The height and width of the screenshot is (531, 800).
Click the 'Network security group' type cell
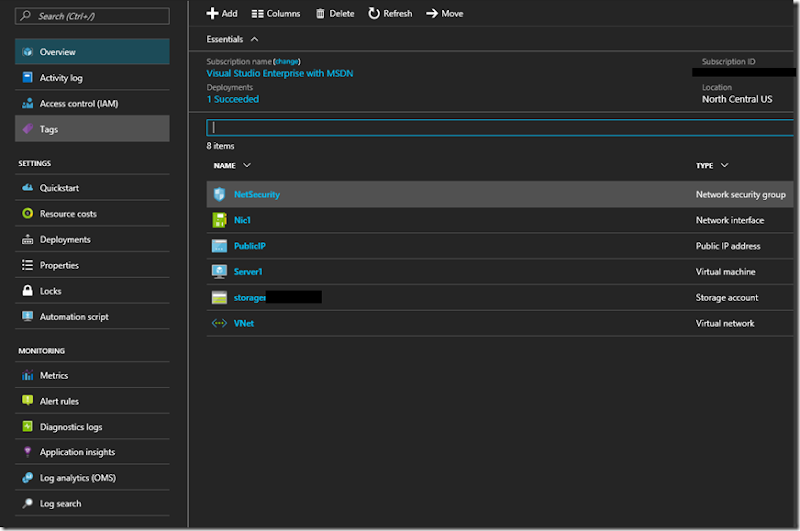pos(740,194)
